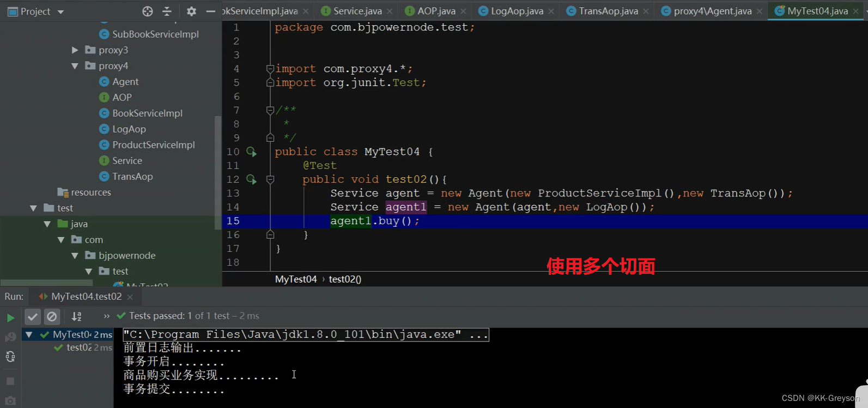Select test02 result in test tree
868x408 pixels.
(x=83, y=347)
